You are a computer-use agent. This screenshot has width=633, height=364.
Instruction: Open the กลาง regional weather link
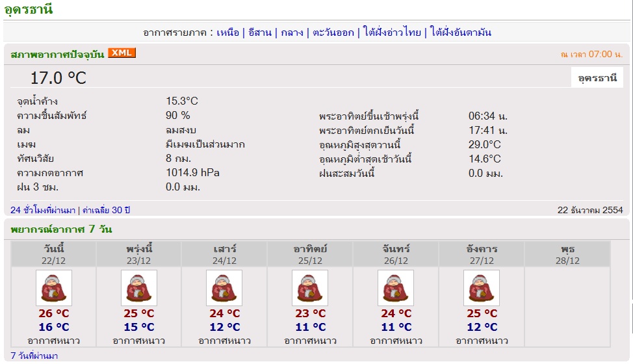292,32
